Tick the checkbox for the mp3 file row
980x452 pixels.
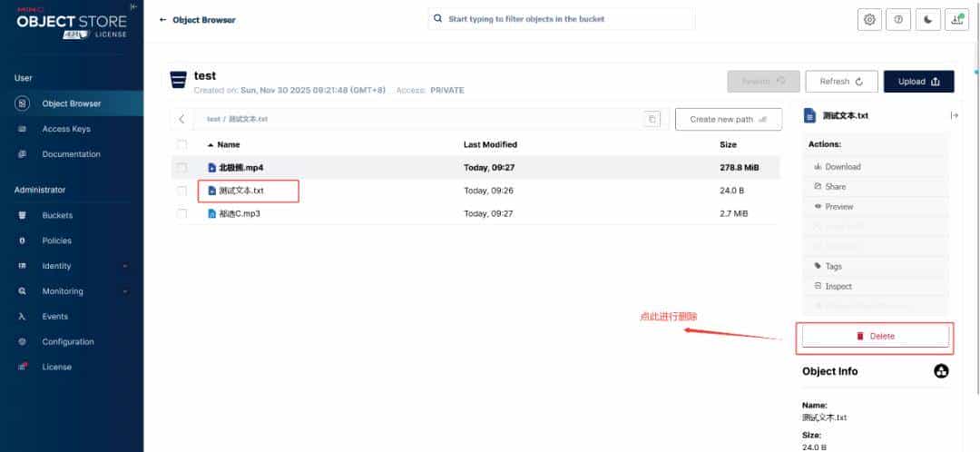(181, 214)
